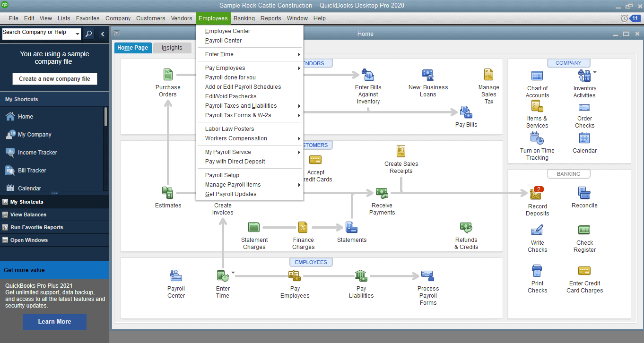Click the Manage Sales Tax icon
This screenshot has height=343, width=644.
[488, 76]
